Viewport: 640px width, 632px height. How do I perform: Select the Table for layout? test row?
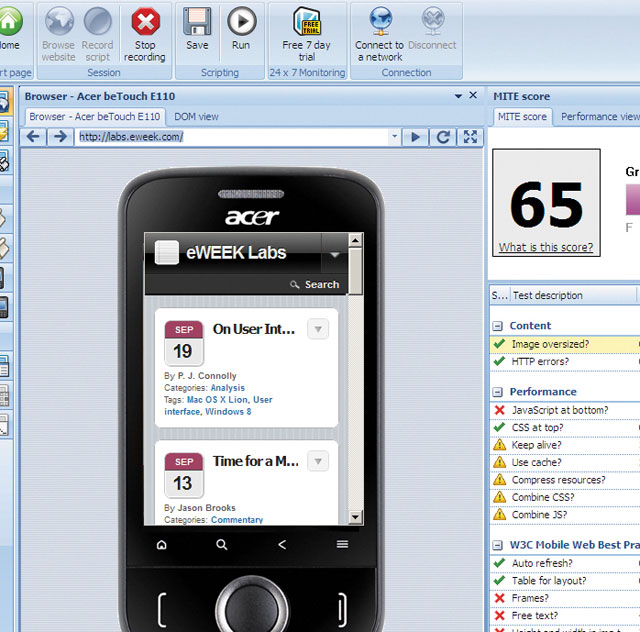pos(565,581)
